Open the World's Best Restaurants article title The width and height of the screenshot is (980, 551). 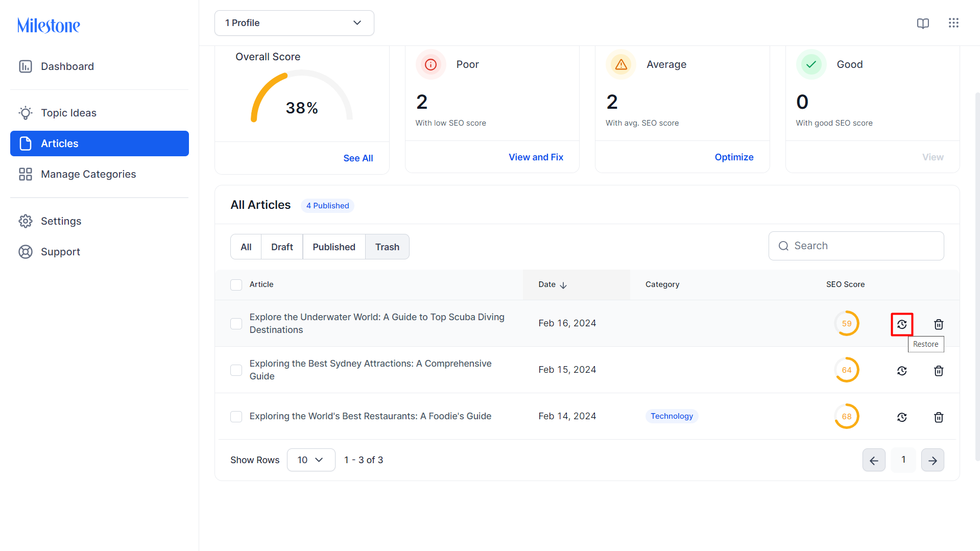pos(370,416)
